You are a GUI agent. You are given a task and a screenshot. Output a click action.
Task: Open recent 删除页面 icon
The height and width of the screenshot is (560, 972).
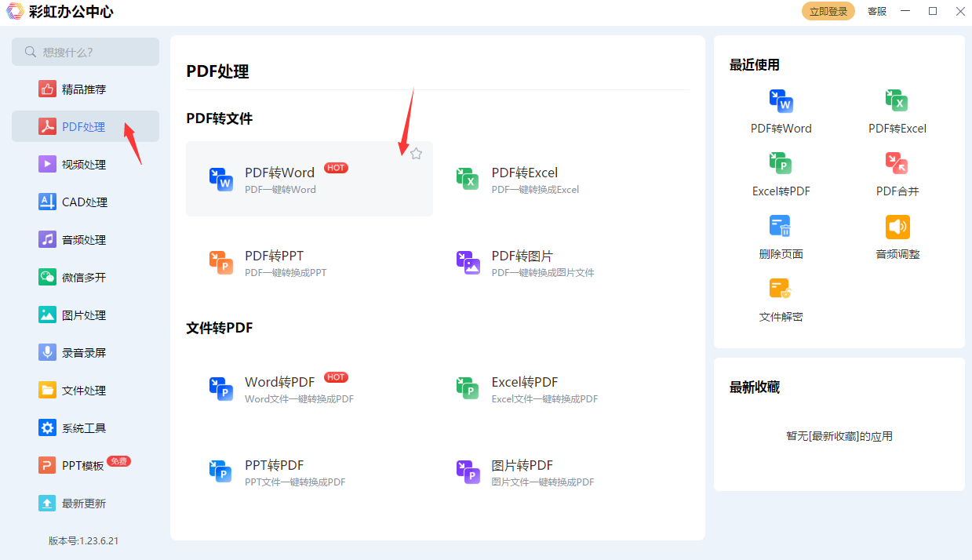click(781, 227)
